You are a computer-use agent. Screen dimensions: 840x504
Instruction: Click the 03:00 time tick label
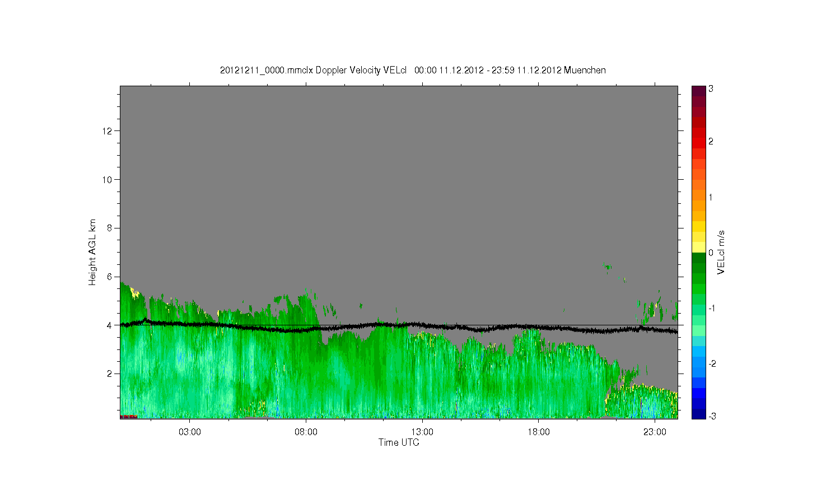coord(190,432)
